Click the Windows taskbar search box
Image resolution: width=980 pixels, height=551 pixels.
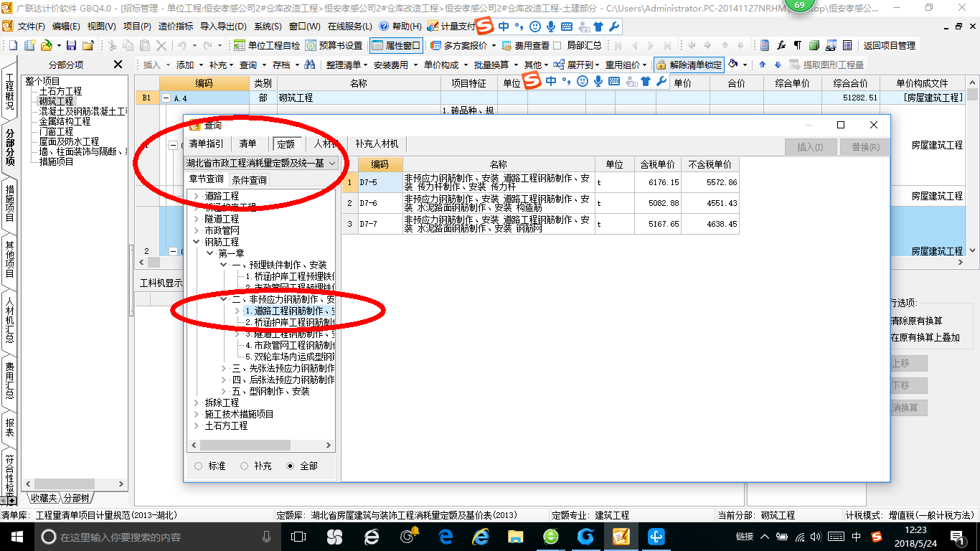[x=159, y=537]
